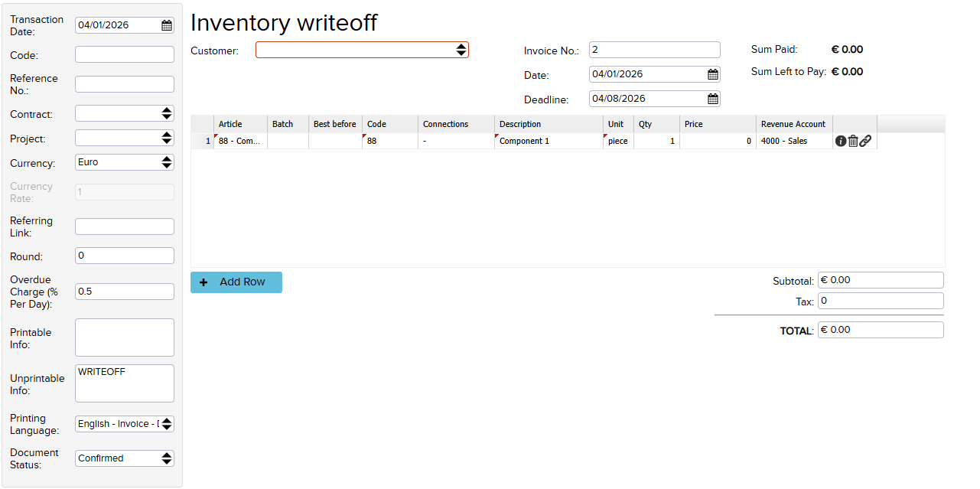Click the Revenue Account column header
This screenshot has height=489, width=980.
click(793, 124)
